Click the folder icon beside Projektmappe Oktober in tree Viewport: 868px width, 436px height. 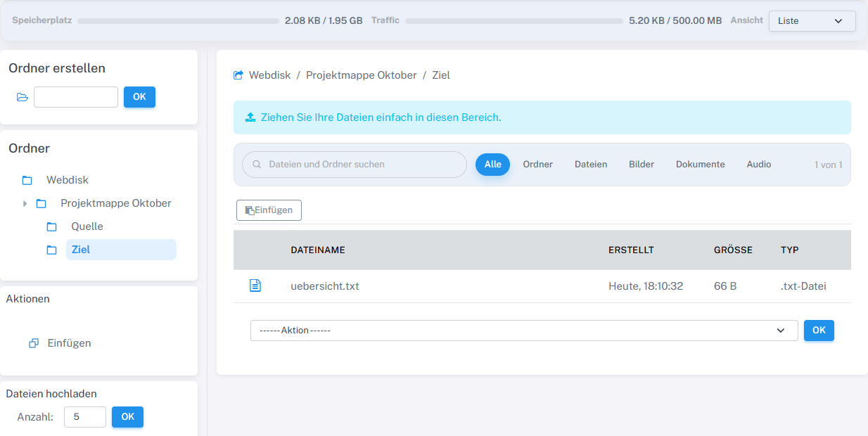click(x=42, y=203)
